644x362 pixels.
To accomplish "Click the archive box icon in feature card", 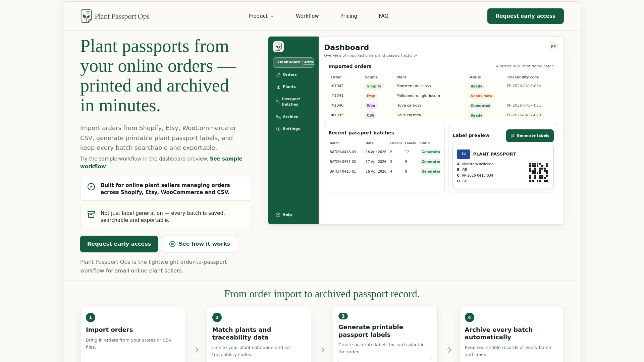I will point(91,215).
